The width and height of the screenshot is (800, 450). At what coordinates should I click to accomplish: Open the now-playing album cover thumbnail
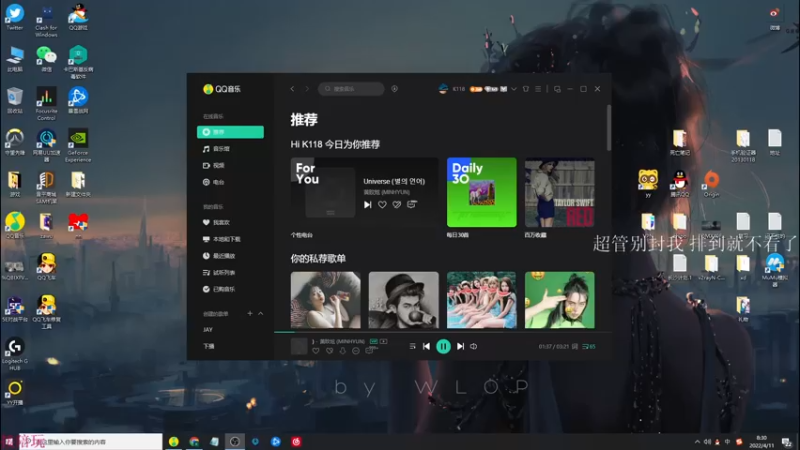point(299,346)
